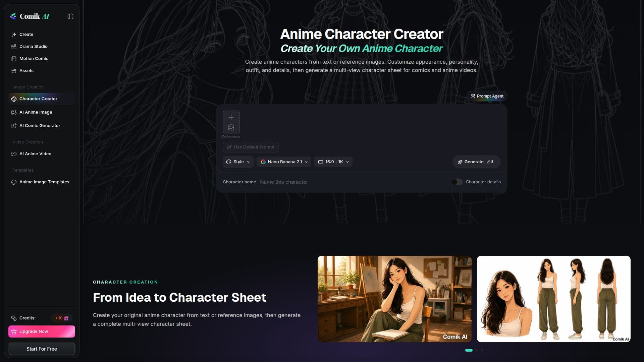The width and height of the screenshot is (644, 362).
Task: Open the Nano Banana 2.1 model dropdown
Action: [284, 162]
